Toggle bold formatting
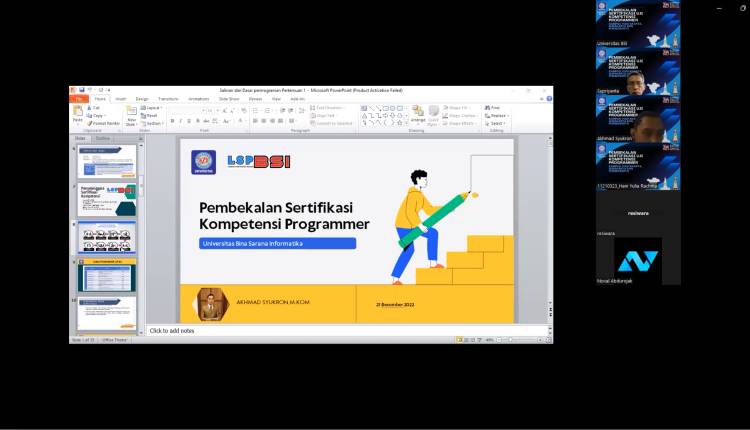Viewport: 750px width, 430px height. [172, 121]
